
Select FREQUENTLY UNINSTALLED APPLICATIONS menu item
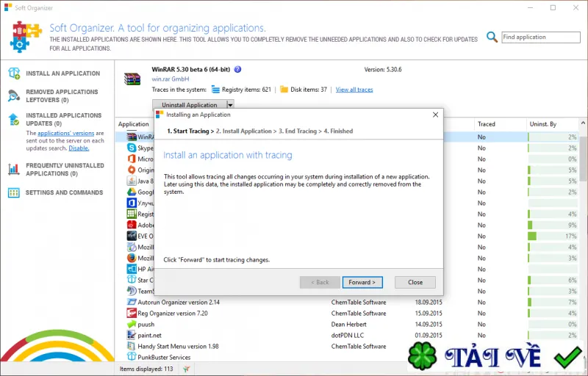pos(65,170)
